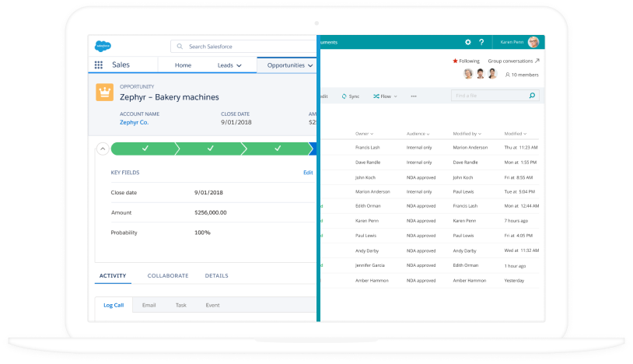Open the Zephyr Co. account link
This screenshot has width=633, height=364.
click(134, 122)
